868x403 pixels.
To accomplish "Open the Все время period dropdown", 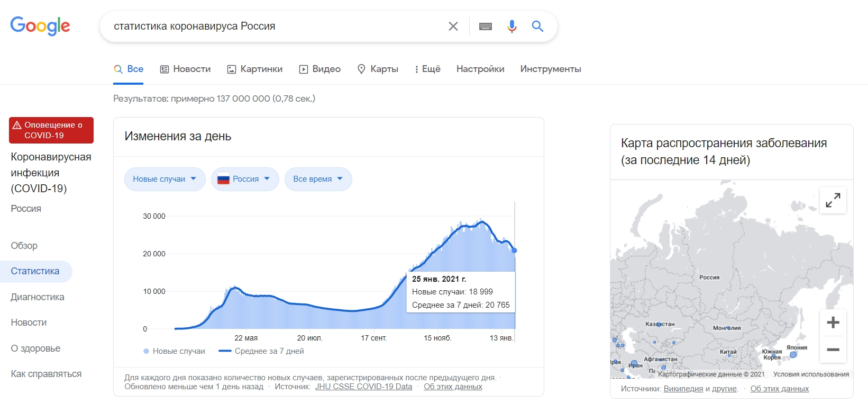I will [318, 179].
